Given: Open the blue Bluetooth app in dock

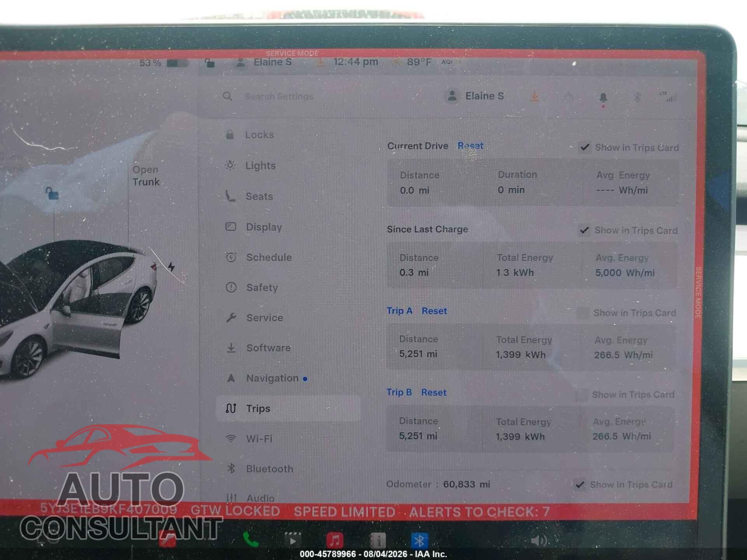Looking at the screenshot, I should (x=419, y=540).
